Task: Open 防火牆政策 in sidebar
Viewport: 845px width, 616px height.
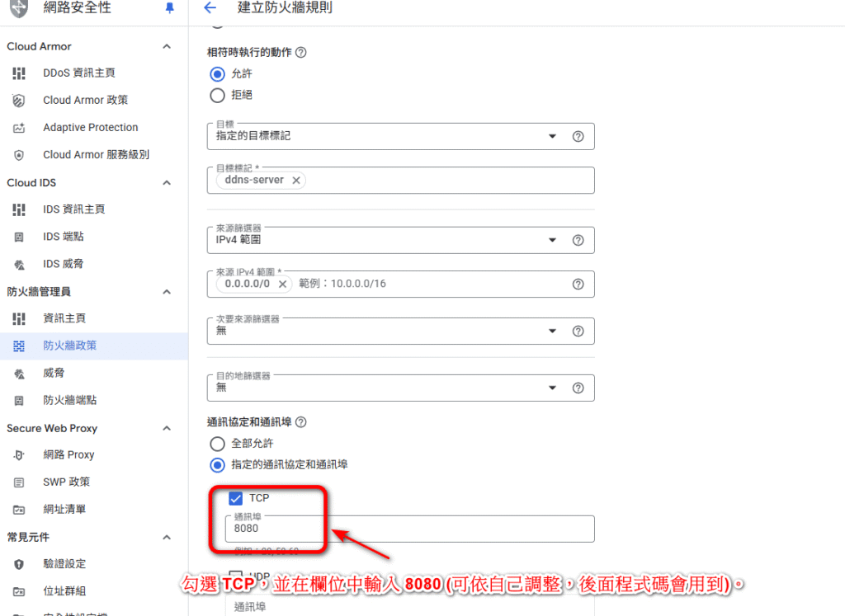Action: point(69,346)
